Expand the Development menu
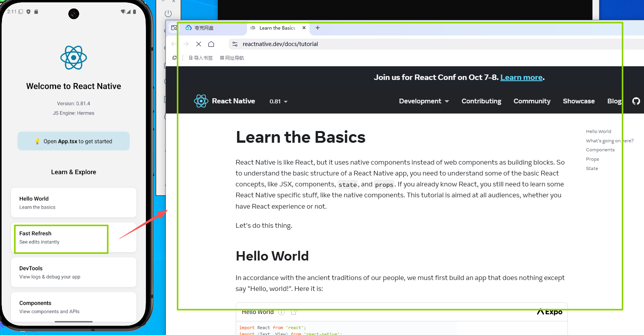The height and width of the screenshot is (335, 644). pos(424,101)
